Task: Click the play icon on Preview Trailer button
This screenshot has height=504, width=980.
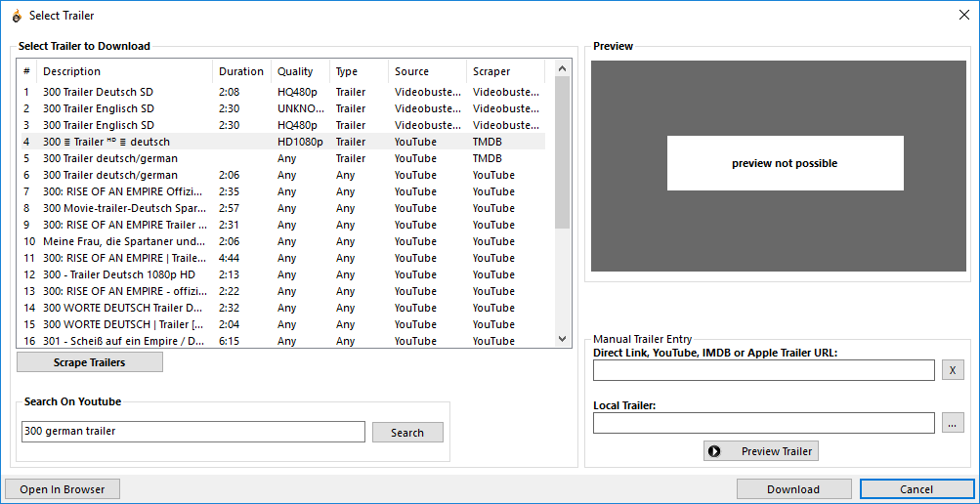Action: point(715,451)
